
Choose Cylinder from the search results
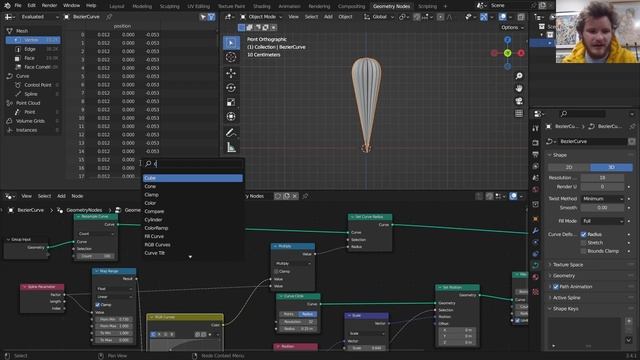point(193,220)
